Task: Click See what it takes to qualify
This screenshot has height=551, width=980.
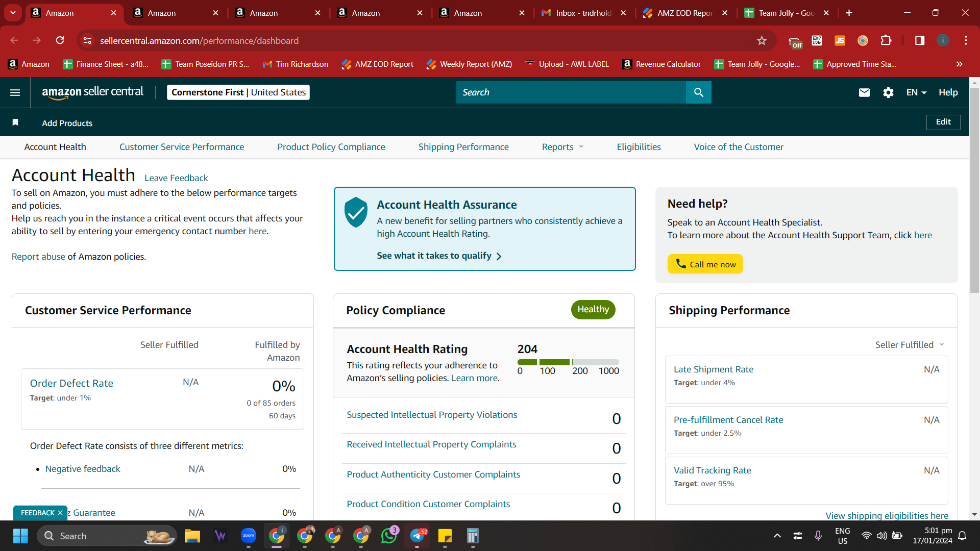Action: tap(439, 256)
